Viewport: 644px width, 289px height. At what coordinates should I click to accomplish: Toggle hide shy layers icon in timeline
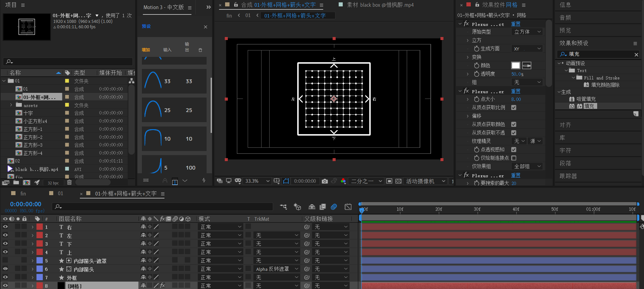pos(312,207)
